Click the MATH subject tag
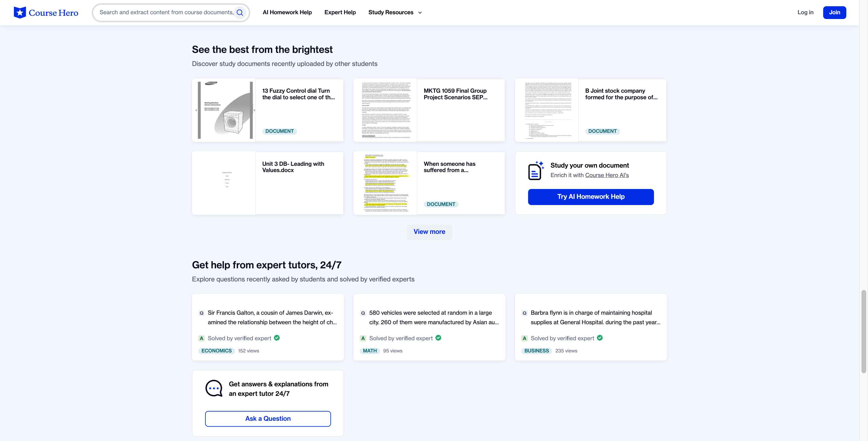This screenshot has height=441, width=868. tap(370, 351)
